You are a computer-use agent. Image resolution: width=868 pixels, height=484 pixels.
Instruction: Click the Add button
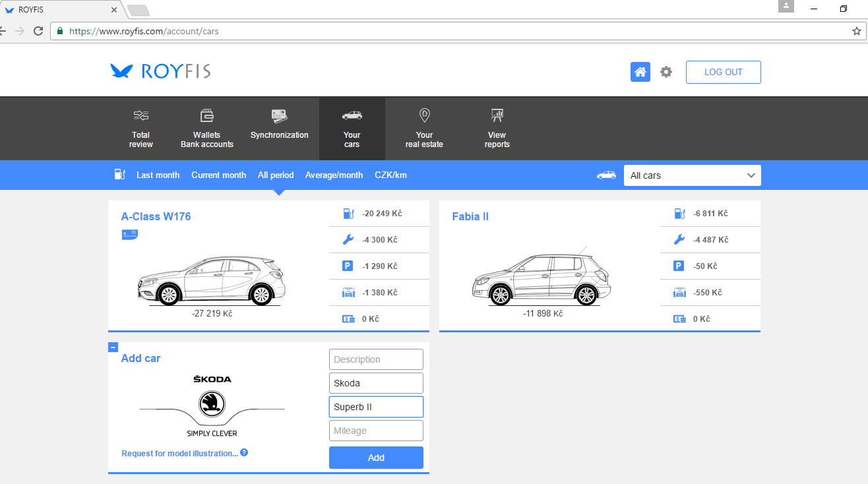tap(376, 458)
